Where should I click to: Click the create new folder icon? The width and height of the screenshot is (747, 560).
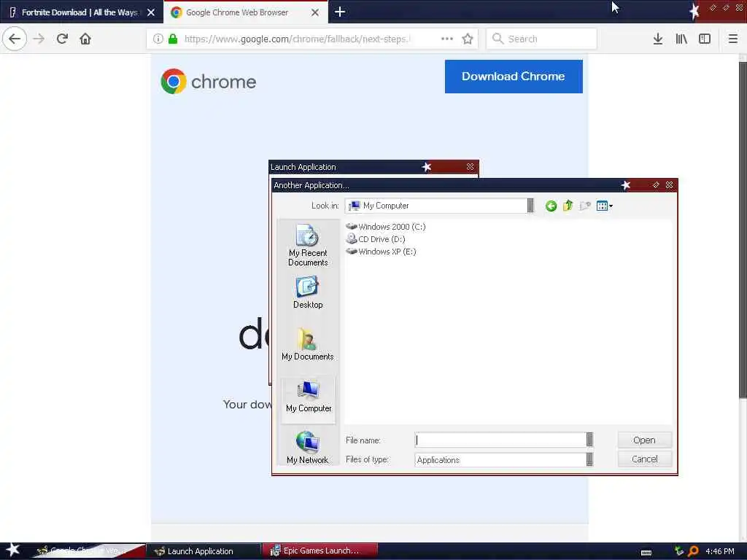coord(585,206)
